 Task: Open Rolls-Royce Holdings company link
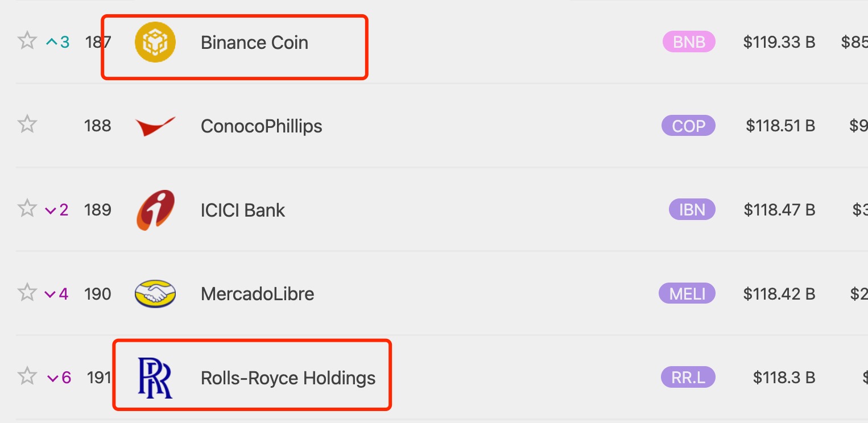[288, 378]
